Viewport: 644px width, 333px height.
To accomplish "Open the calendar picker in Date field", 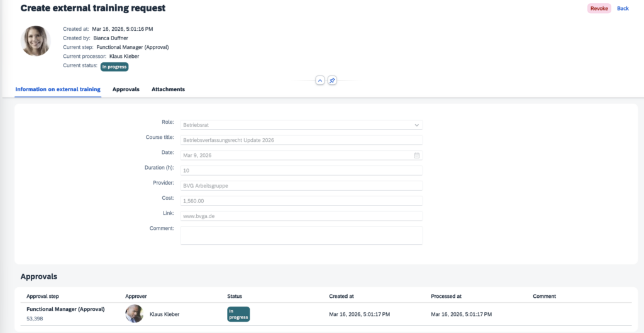I will (416, 155).
